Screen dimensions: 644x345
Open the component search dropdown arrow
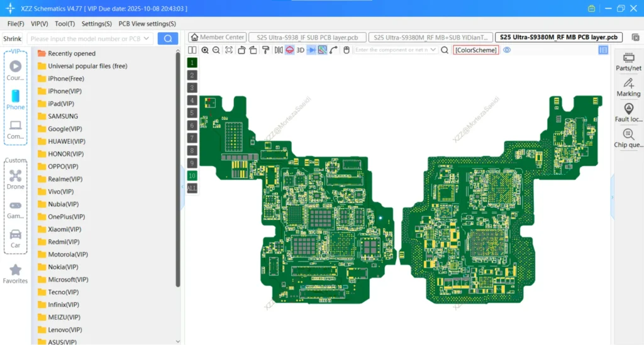tap(433, 50)
